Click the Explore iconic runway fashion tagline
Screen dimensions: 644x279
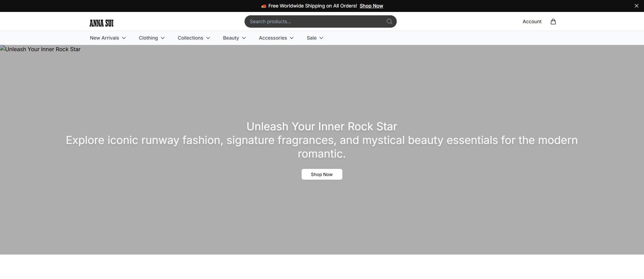click(x=322, y=147)
